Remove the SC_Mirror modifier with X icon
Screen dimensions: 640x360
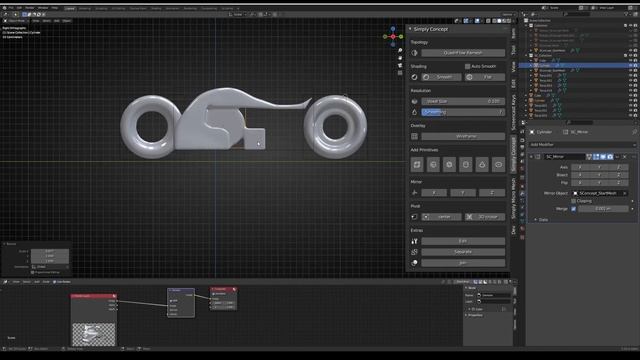pyautogui.click(x=624, y=157)
